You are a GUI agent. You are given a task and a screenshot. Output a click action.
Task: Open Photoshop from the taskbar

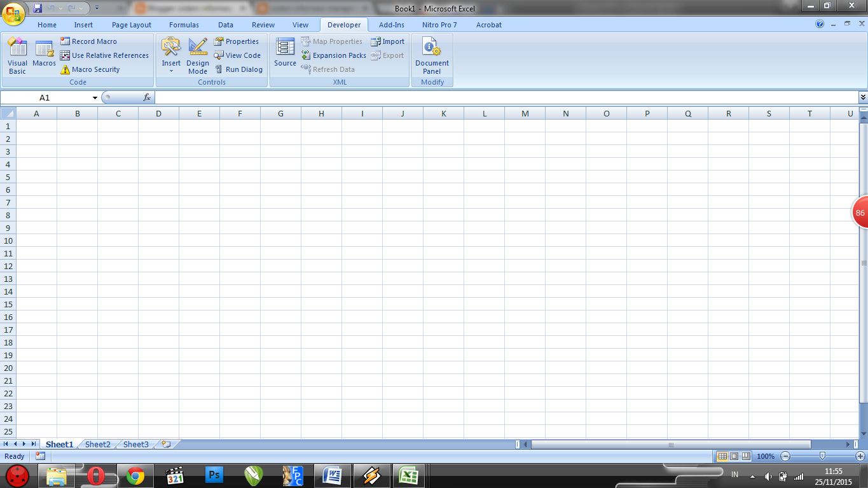coord(214,475)
